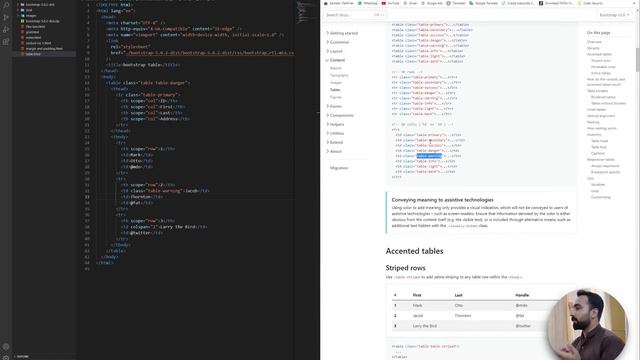Viewport: 640px width, 360px height.
Task: Jump to Table borders in On this page
Action: click(597, 91)
